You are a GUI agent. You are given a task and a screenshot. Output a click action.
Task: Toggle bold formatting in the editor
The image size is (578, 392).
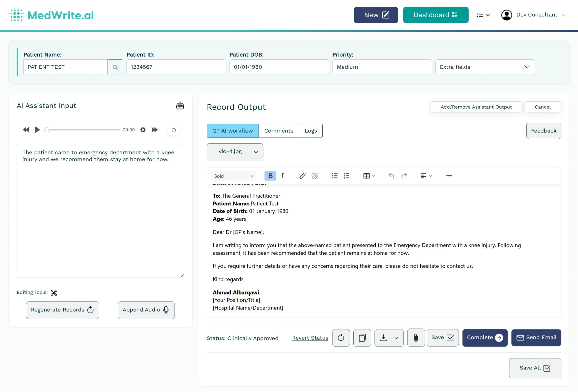(x=270, y=176)
